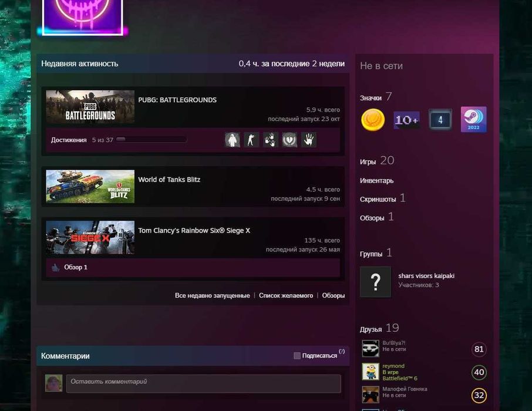
Task: Click the World of Tanks Blitz title
Action: click(x=169, y=180)
